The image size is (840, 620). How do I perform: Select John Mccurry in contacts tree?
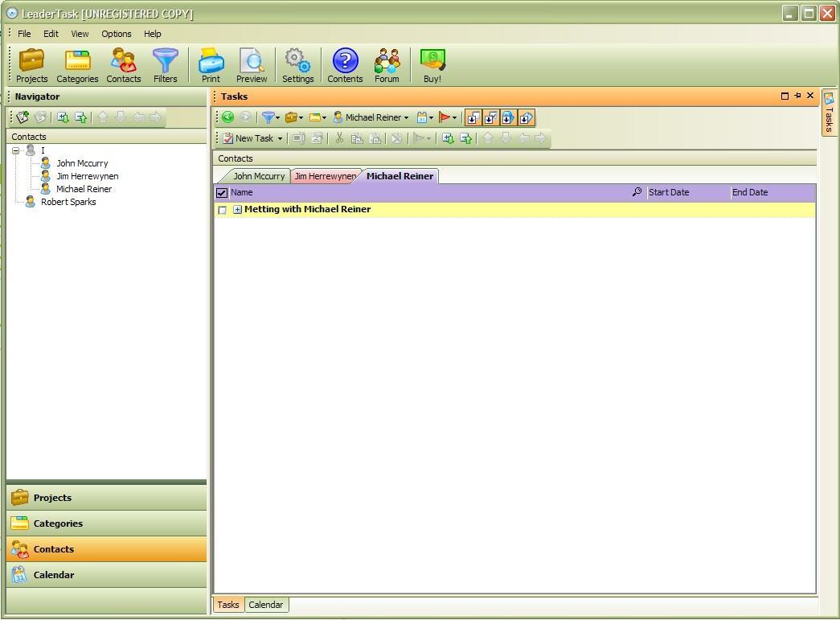(x=82, y=163)
